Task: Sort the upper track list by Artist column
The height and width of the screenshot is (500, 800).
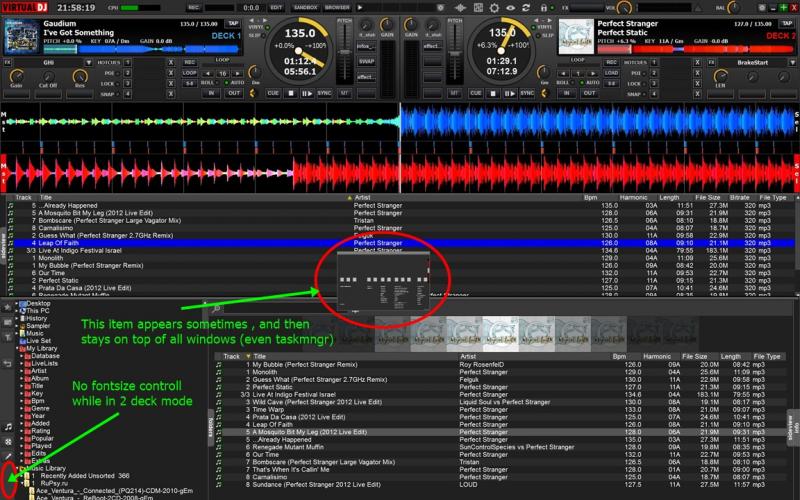Action: point(362,197)
